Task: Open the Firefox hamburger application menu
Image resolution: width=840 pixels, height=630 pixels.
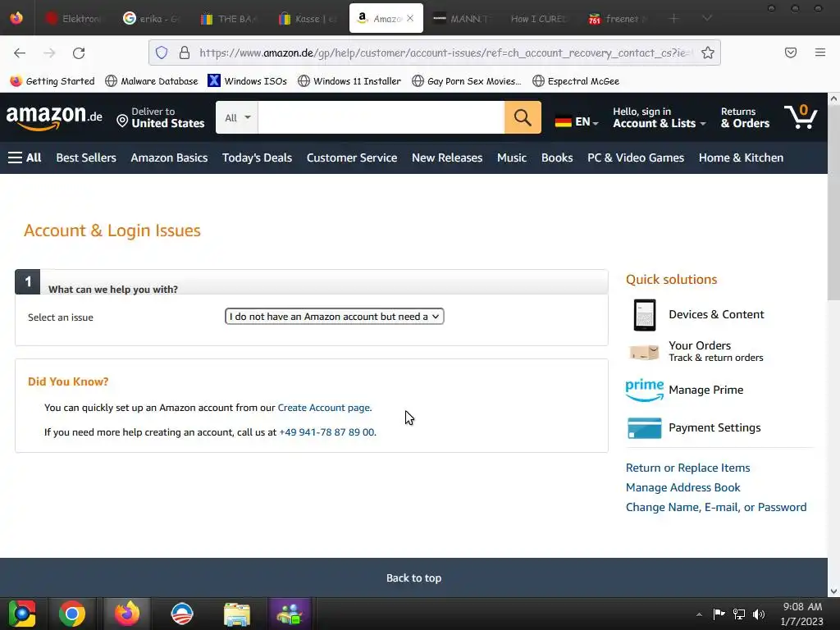Action: [820, 52]
